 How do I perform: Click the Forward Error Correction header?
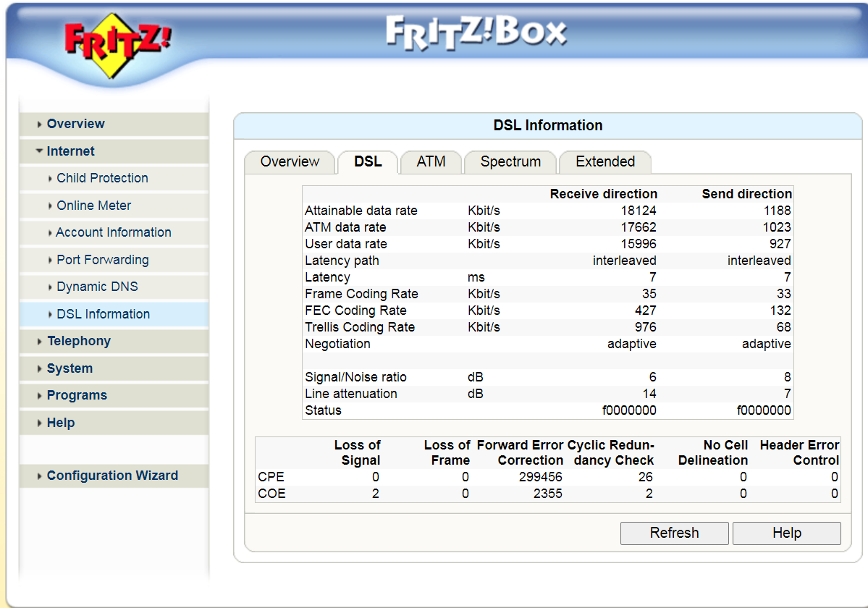point(520,453)
